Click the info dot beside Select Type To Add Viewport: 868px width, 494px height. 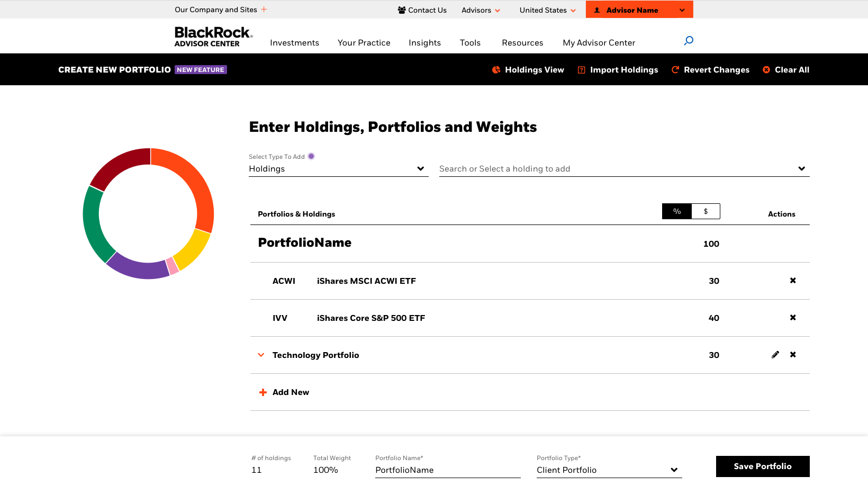click(311, 156)
